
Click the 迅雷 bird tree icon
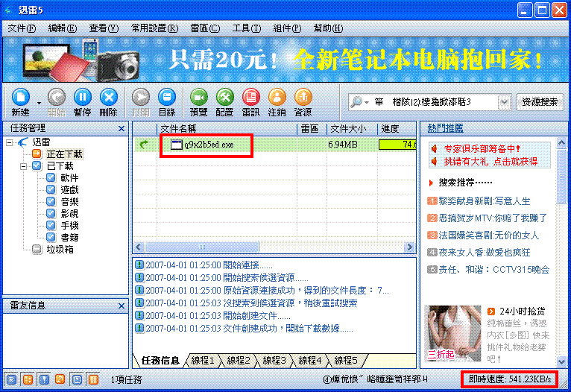pyautogui.click(x=22, y=142)
